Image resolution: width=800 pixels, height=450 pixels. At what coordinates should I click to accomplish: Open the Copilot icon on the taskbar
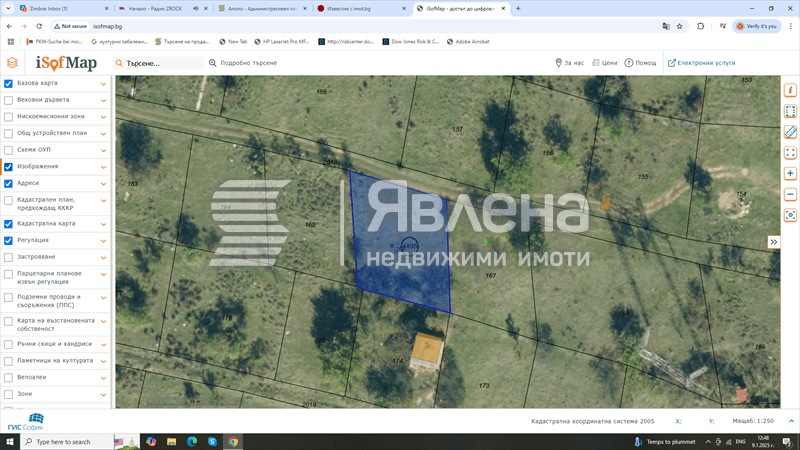[151, 442]
